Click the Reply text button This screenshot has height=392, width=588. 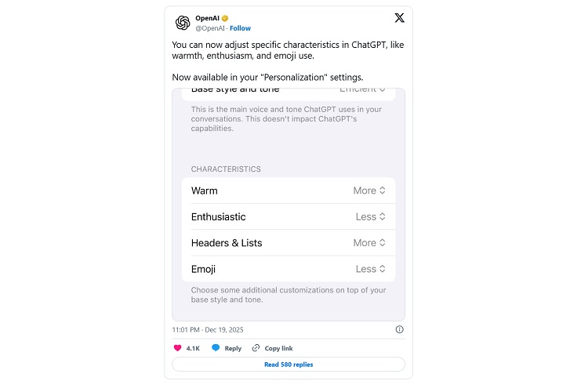233,348
